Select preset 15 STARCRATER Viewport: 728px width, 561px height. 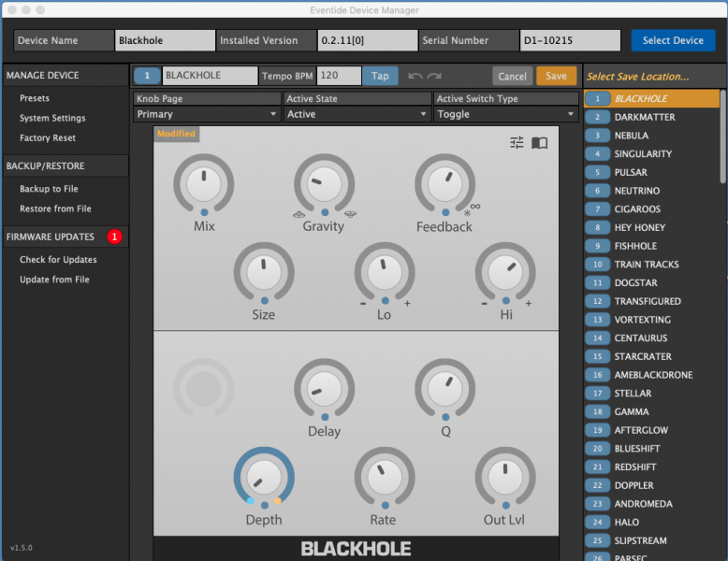click(651, 356)
